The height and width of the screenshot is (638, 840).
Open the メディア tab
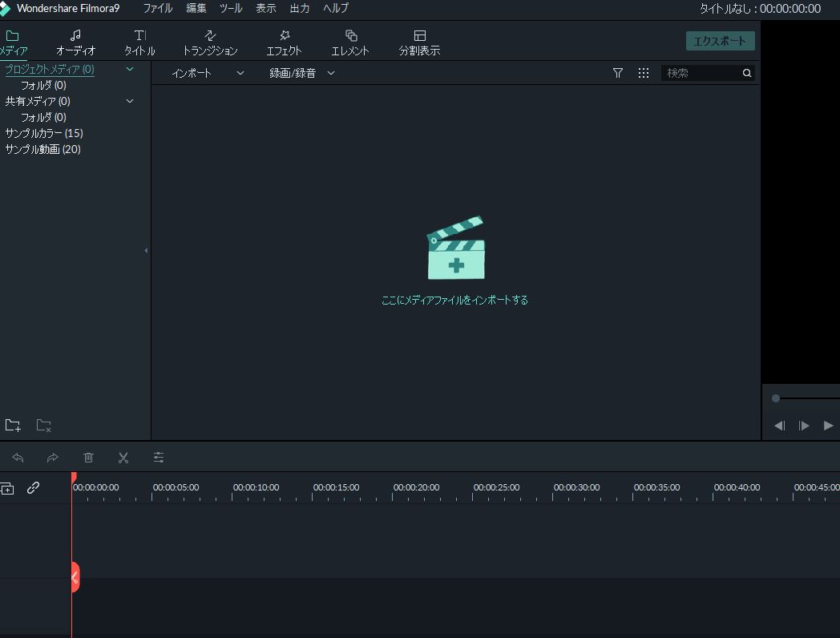(13, 42)
